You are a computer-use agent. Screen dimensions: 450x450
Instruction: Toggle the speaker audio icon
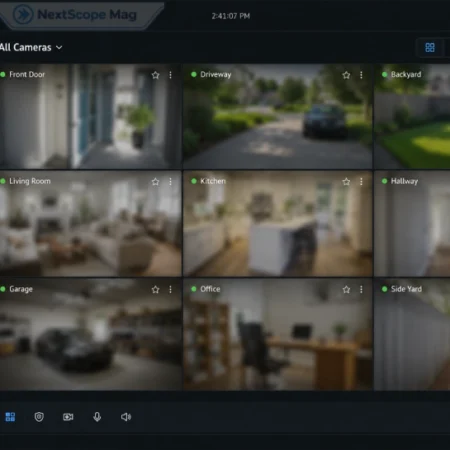pos(126,417)
